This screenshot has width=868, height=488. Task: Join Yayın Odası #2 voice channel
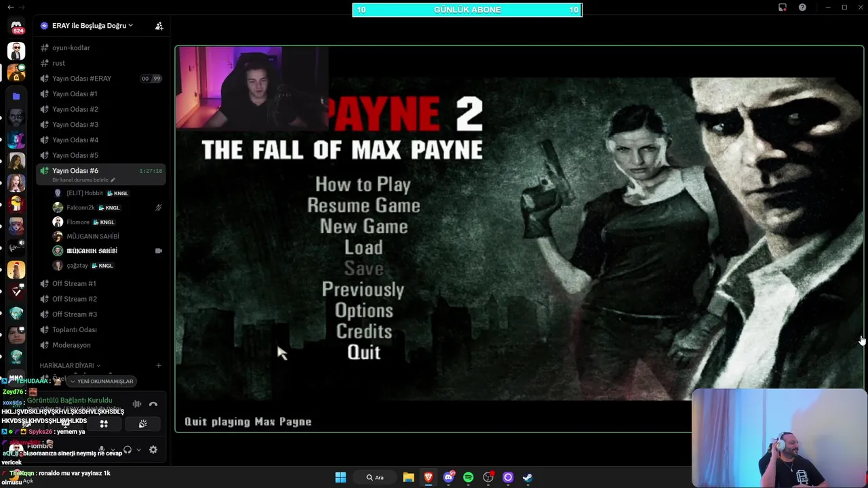click(x=101, y=109)
